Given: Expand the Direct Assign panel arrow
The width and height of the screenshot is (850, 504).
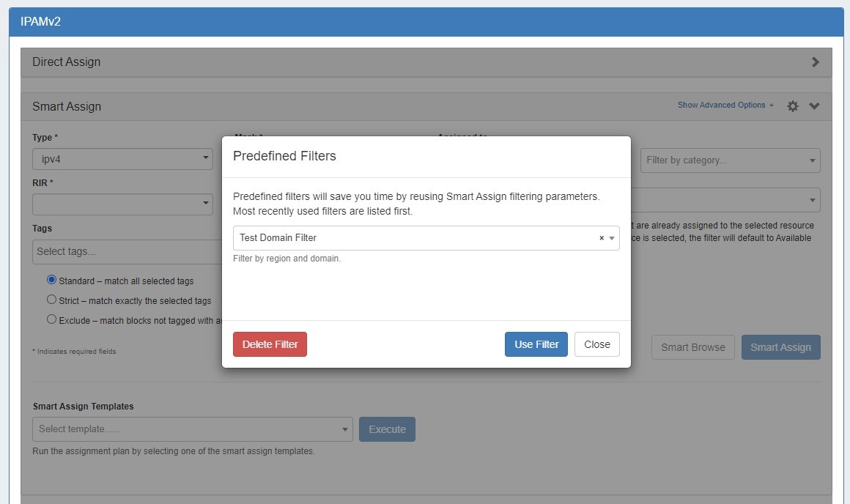Looking at the screenshot, I should click(815, 62).
